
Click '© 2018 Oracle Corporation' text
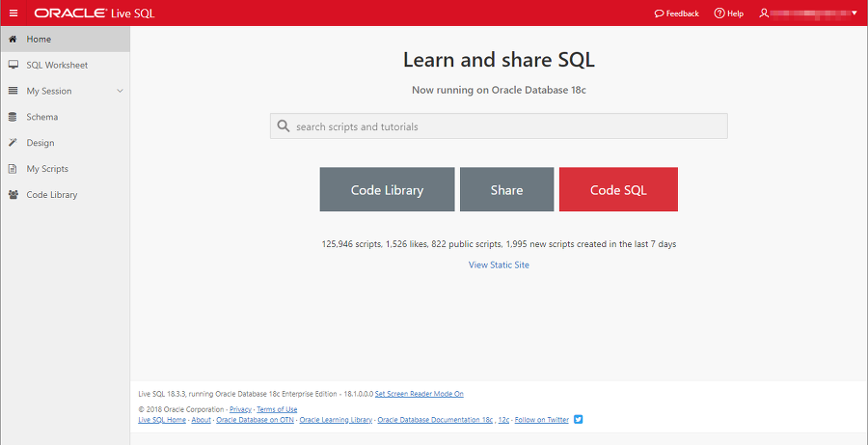(x=181, y=409)
